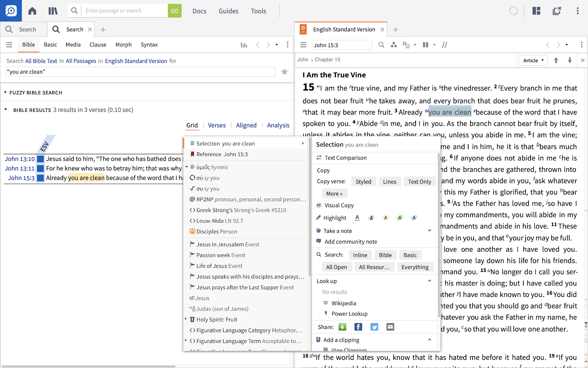
Task: Click the More » button
Action: point(334,194)
